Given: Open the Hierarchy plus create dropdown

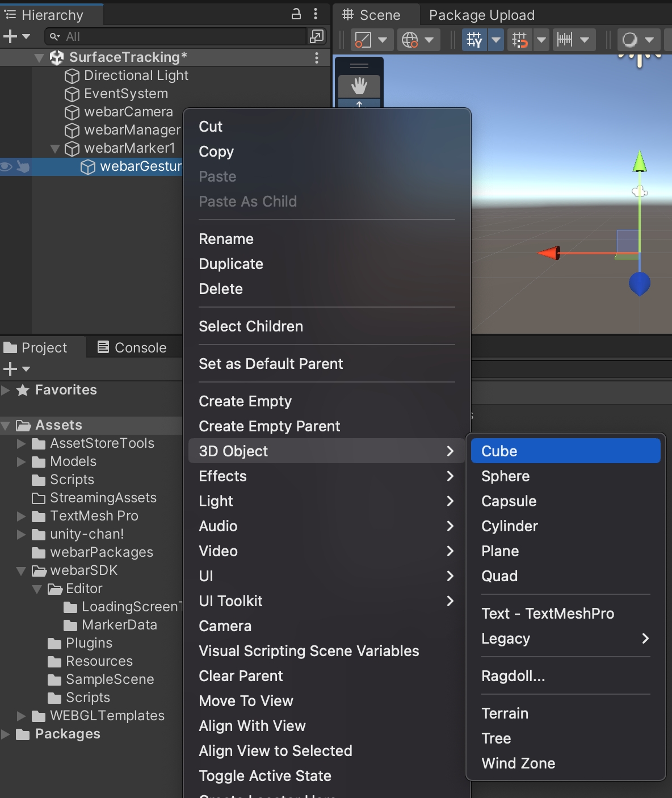Looking at the screenshot, I should (16, 37).
